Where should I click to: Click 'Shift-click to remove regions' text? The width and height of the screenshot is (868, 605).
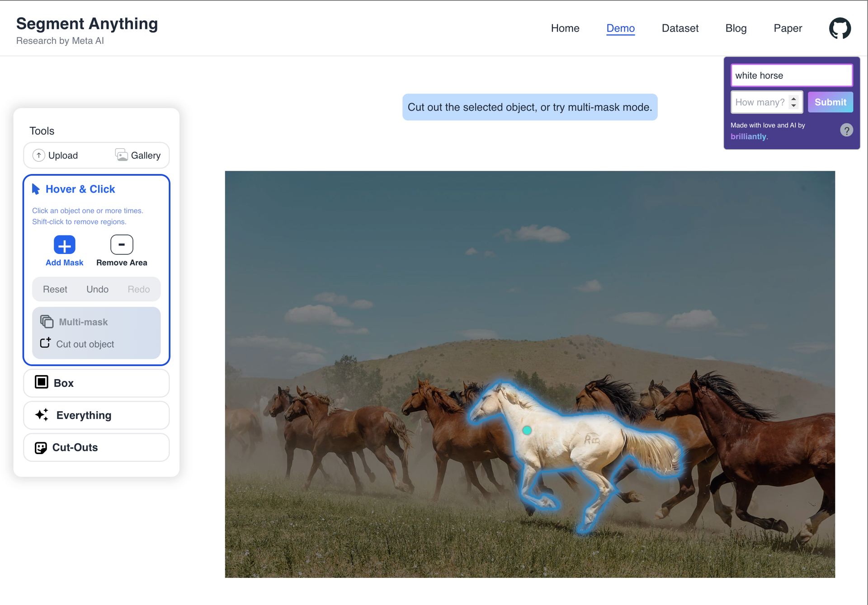click(79, 222)
